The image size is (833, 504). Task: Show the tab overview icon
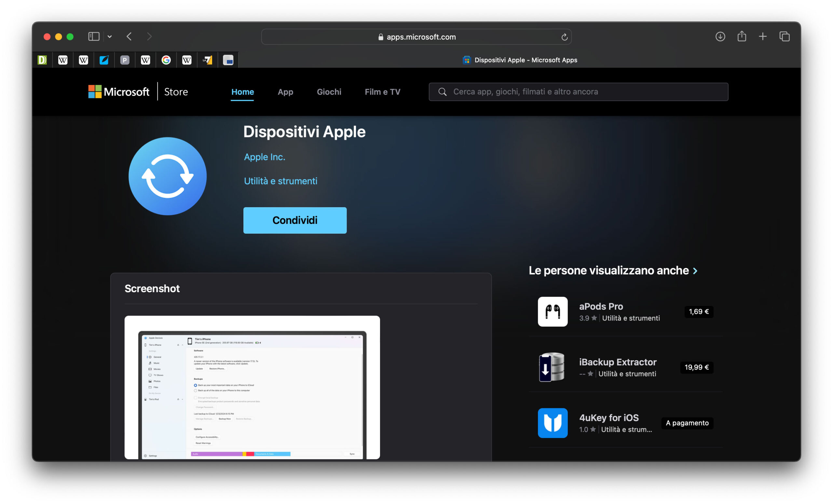pyautogui.click(x=784, y=36)
